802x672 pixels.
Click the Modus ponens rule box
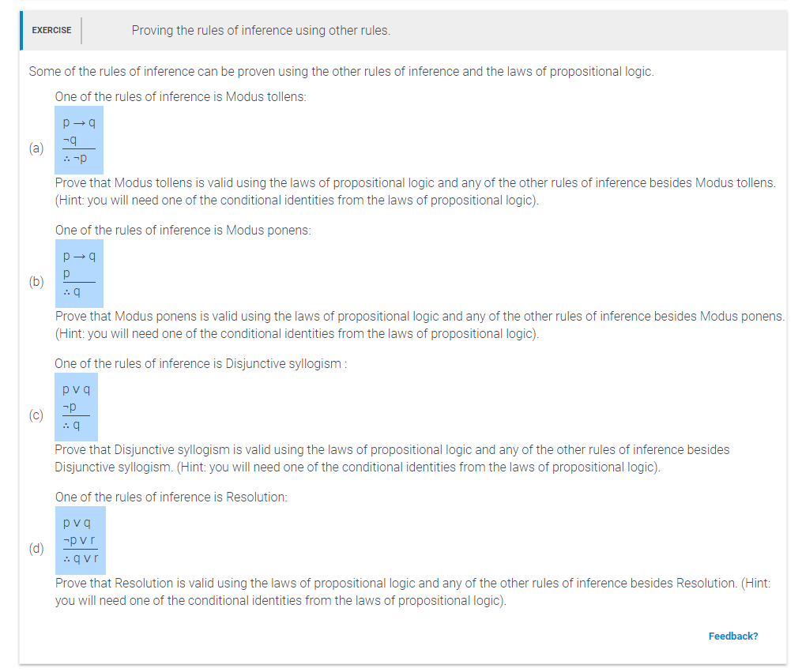[79, 273]
